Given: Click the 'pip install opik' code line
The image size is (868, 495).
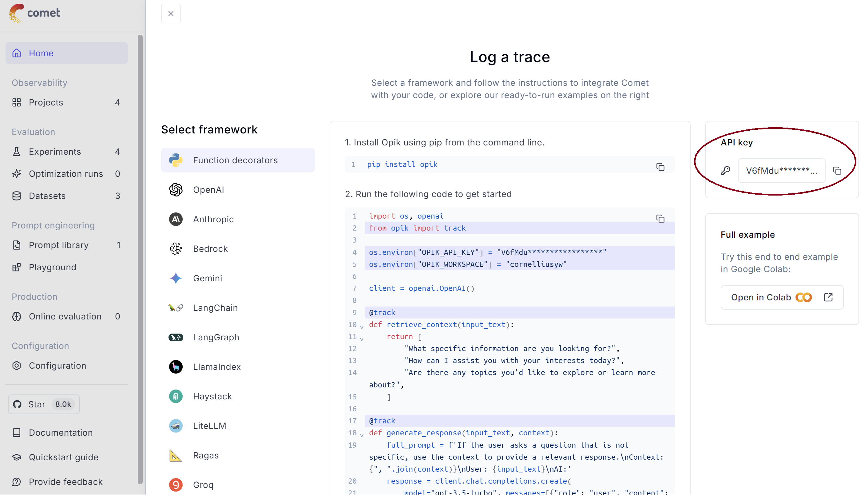Looking at the screenshot, I should pyautogui.click(x=402, y=164).
